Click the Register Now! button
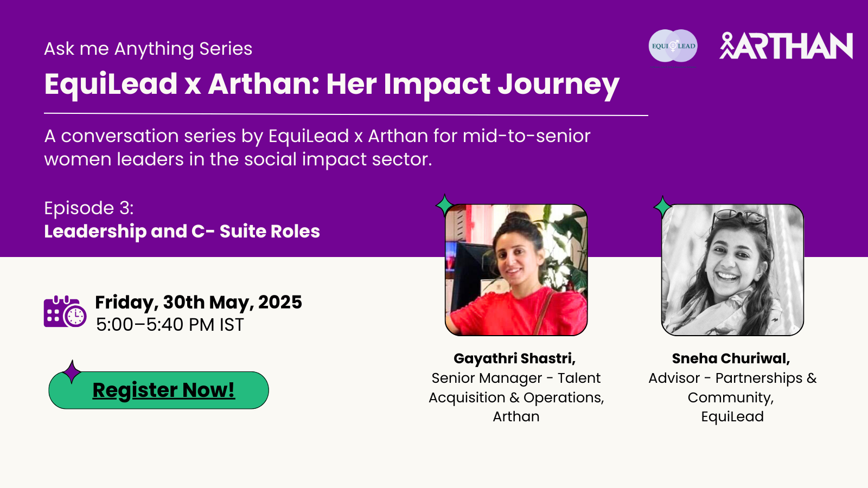The height and width of the screenshot is (488, 868). pyautogui.click(x=158, y=390)
